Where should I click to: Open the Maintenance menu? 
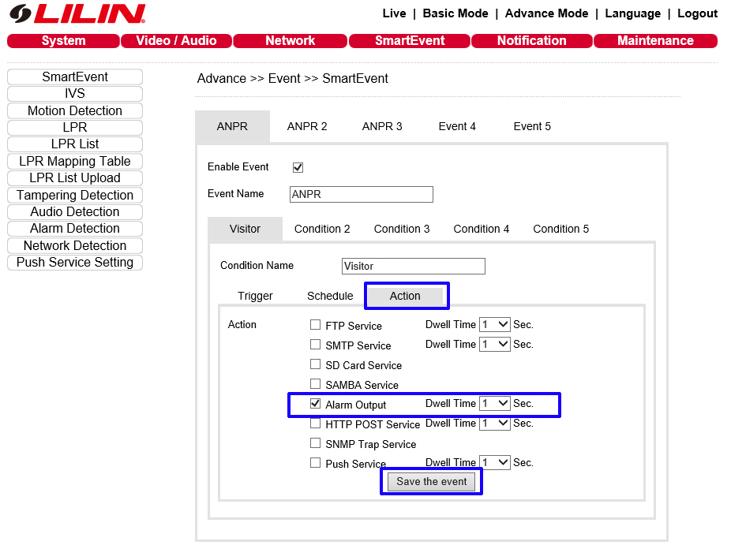pos(655,41)
